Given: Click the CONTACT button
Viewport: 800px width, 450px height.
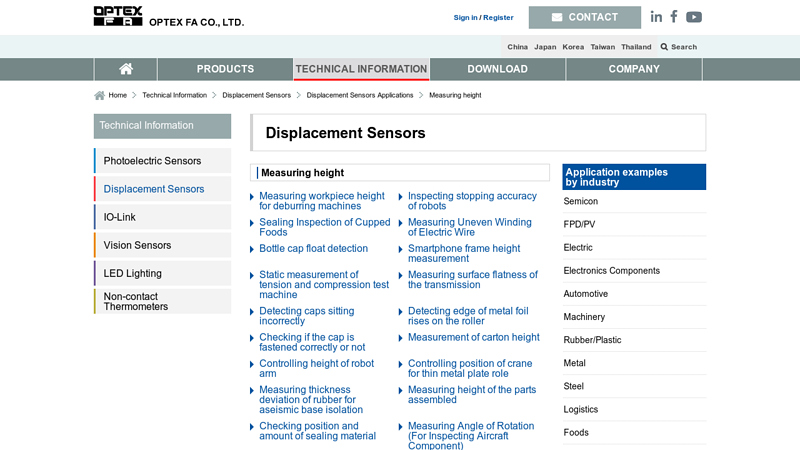Looking at the screenshot, I should coord(585,17).
